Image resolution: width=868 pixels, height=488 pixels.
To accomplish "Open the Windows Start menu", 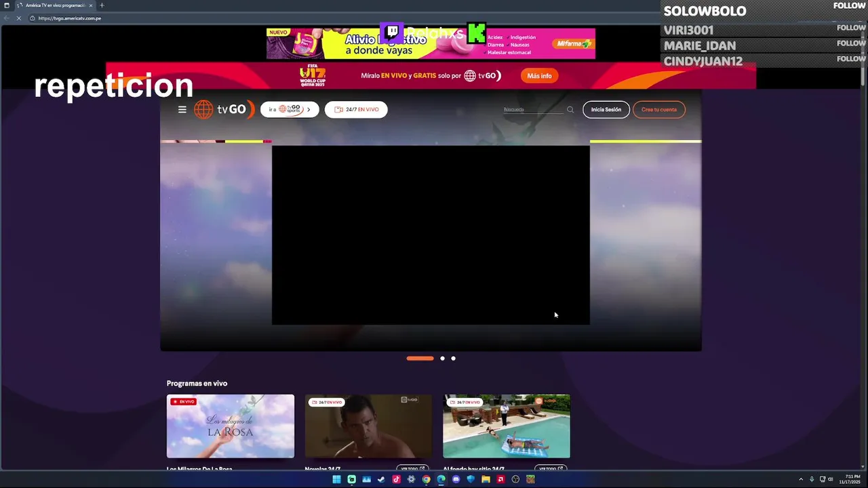I will coord(336,479).
